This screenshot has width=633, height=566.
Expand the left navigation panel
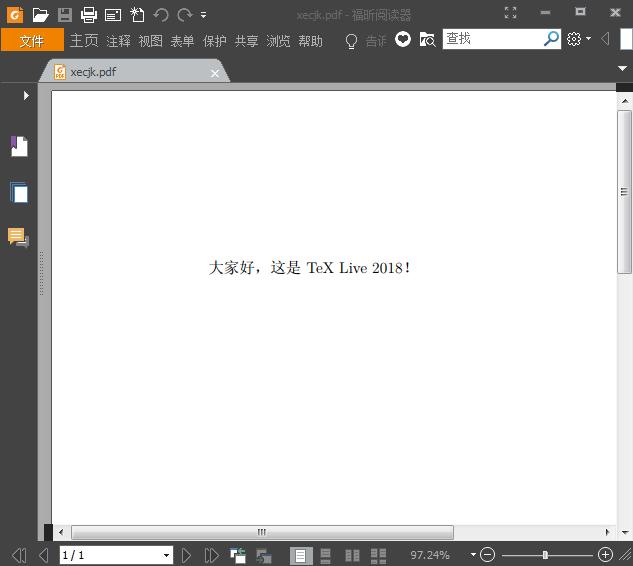click(x=26, y=95)
